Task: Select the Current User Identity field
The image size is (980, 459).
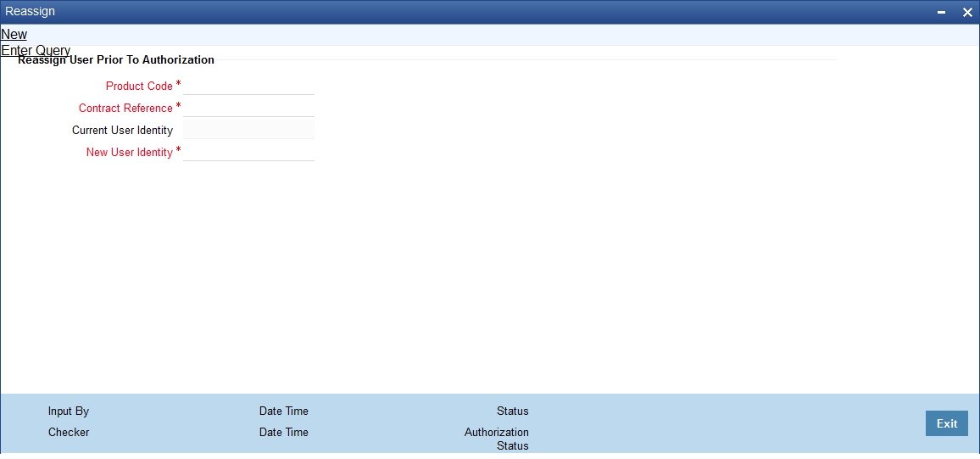Action: click(x=248, y=130)
